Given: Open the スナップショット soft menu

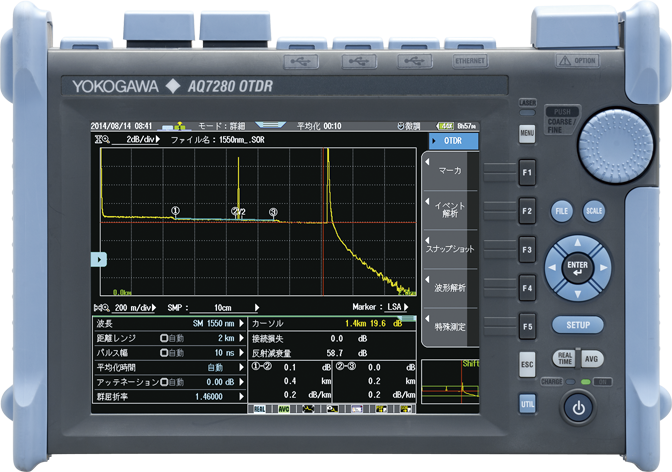Looking at the screenshot, I should 450,249.
